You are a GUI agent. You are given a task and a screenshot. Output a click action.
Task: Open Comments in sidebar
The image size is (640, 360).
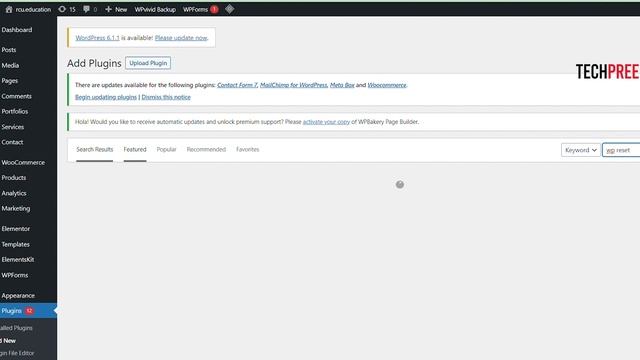coord(16,96)
